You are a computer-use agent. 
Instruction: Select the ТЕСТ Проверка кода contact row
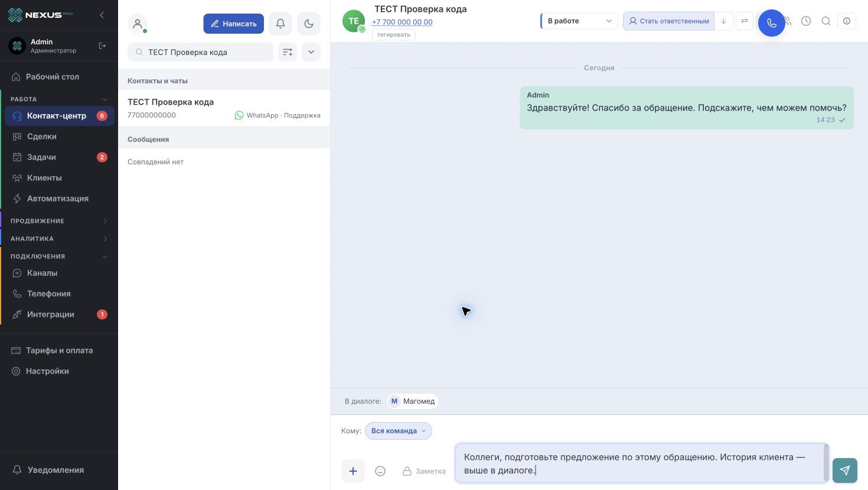point(224,108)
